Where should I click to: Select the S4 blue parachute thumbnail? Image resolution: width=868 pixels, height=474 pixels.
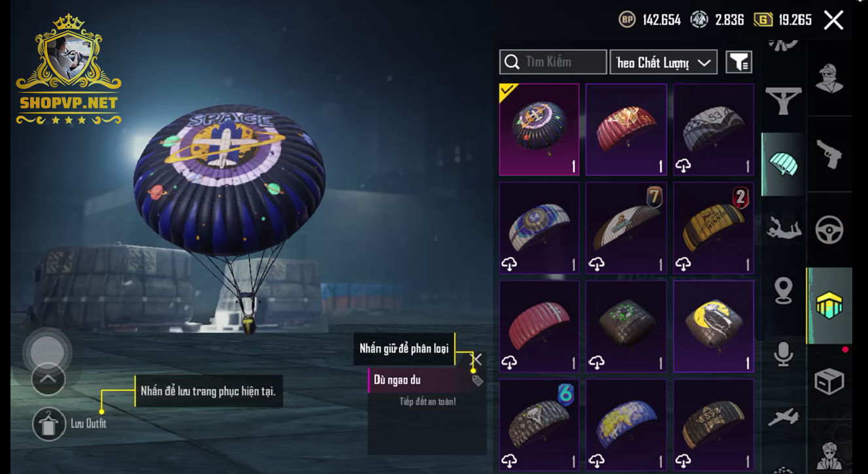[x=539, y=228]
